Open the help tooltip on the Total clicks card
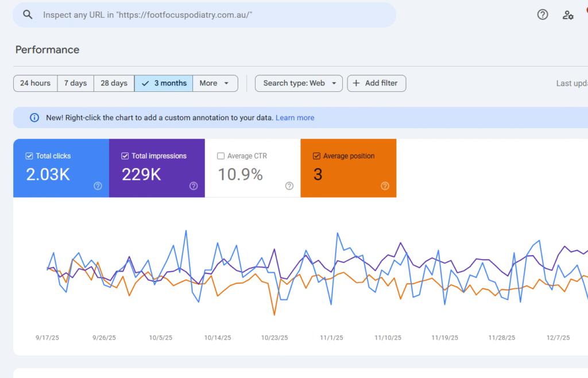 [x=98, y=186]
